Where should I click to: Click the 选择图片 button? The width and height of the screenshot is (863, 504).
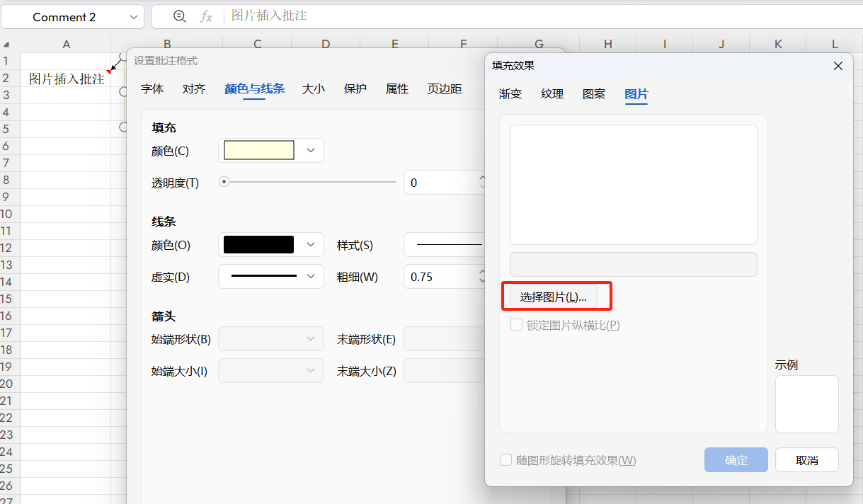[554, 296]
